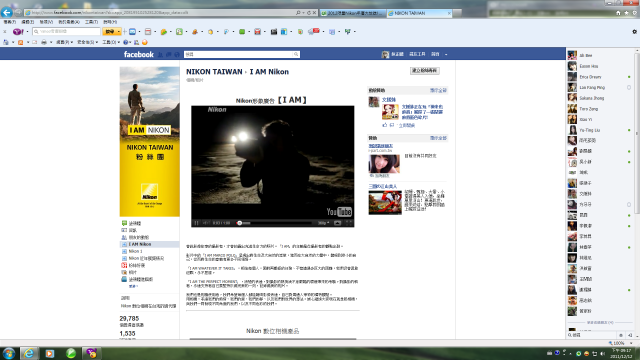This screenshot has width=640, height=360.
Task: Click the video progress scrubber knob
Action: click(240, 223)
